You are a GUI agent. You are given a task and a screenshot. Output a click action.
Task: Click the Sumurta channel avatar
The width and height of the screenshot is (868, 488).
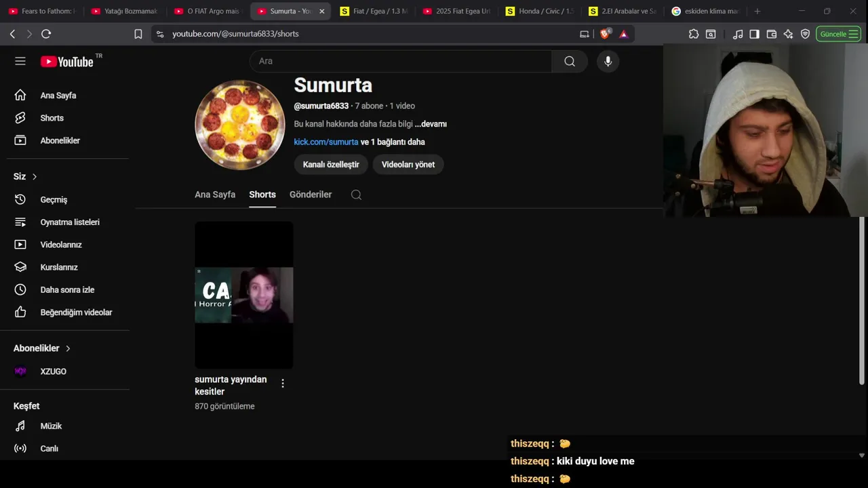240,125
